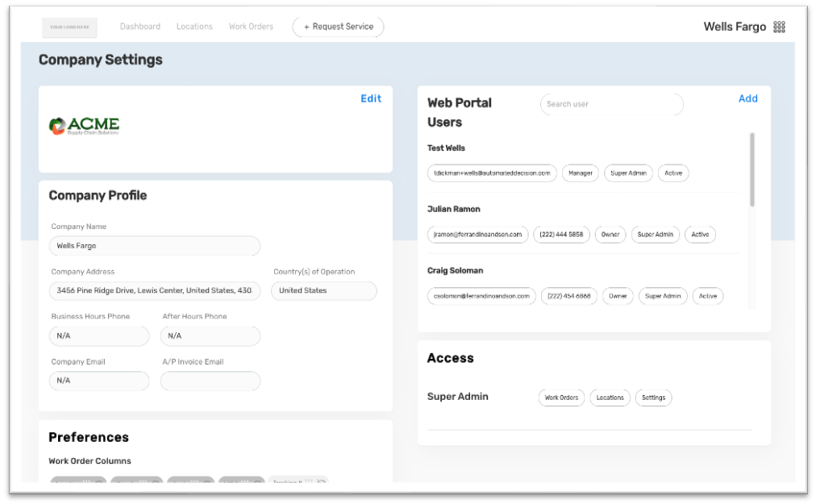The width and height of the screenshot is (816, 504).
Task: Click the Owner chip for Craig Soloman
Action: pyautogui.click(x=618, y=296)
